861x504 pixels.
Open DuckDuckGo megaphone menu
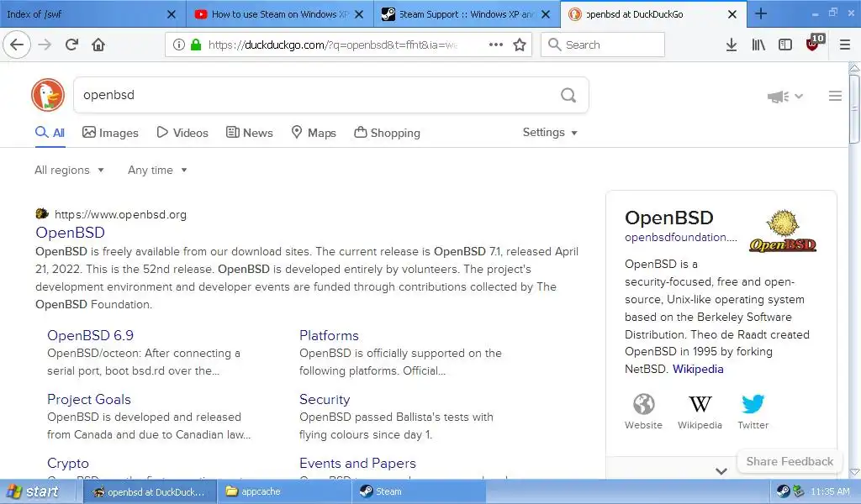point(784,97)
